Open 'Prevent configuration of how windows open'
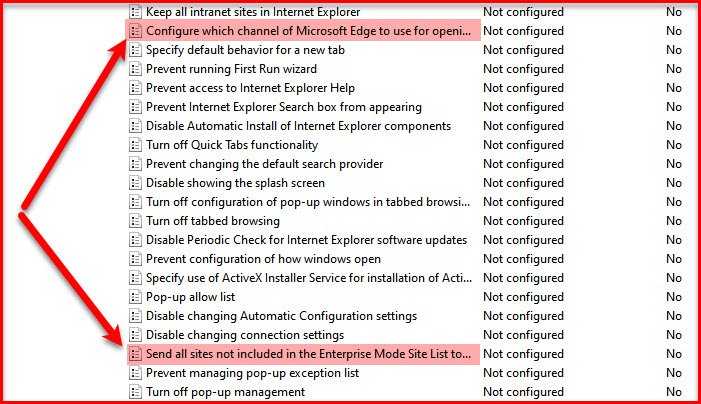701x404 pixels. (263, 259)
